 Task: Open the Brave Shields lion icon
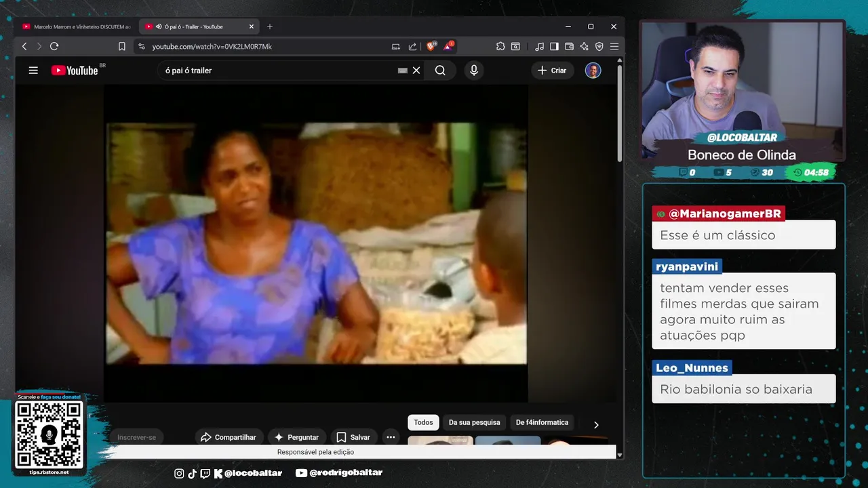pos(431,46)
